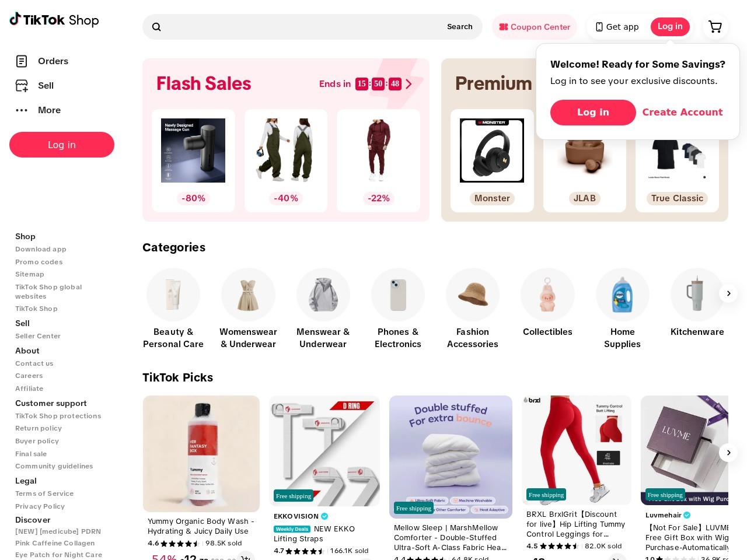Click the sidebar Log in button
The image size is (747, 560).
coord(62,145)
